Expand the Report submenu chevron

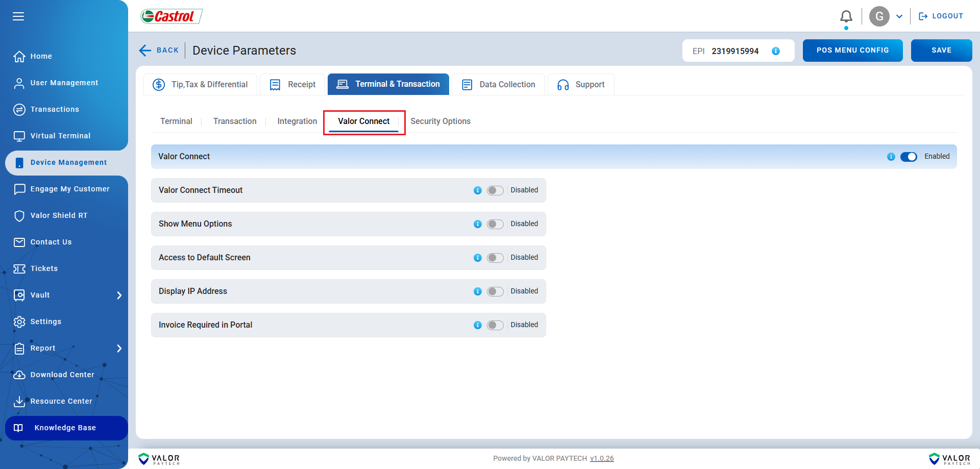(119, 348)
